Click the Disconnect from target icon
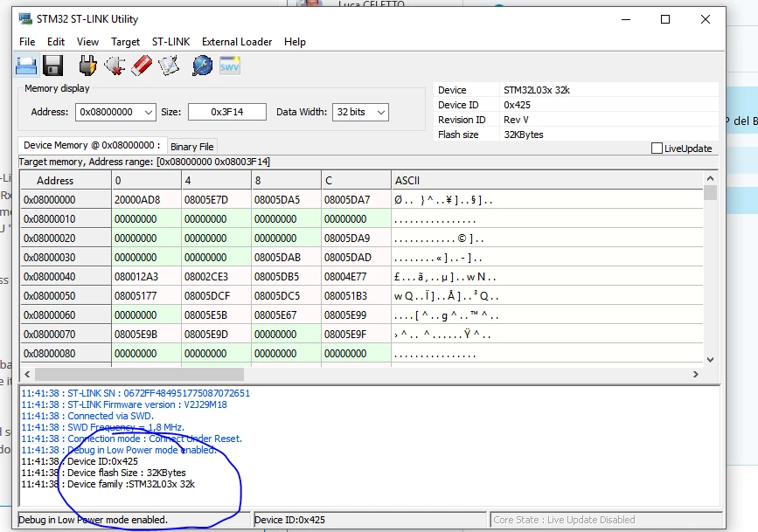Image resolution: width=758 pixels, height=532 pixels. [x=115, y=66]
